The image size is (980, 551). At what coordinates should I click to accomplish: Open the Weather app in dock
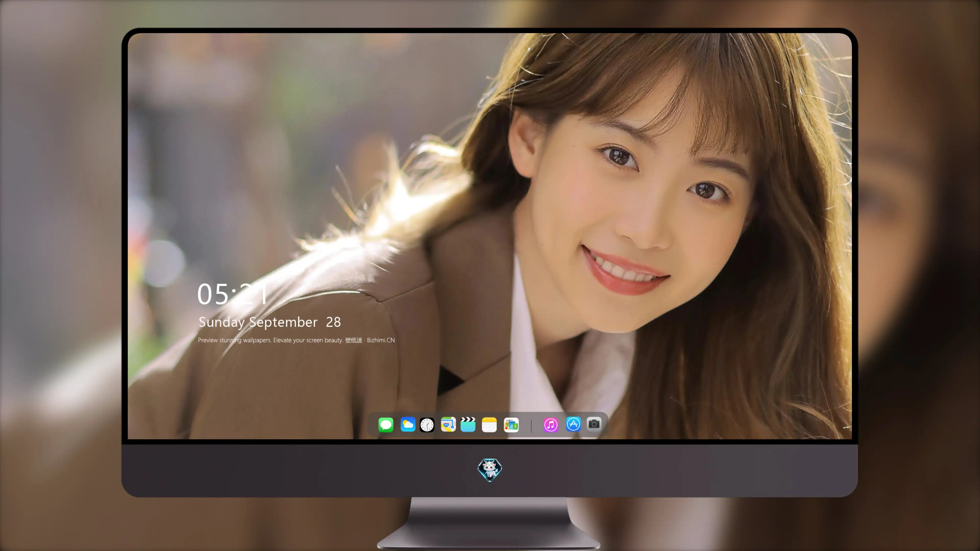[408, 424]
